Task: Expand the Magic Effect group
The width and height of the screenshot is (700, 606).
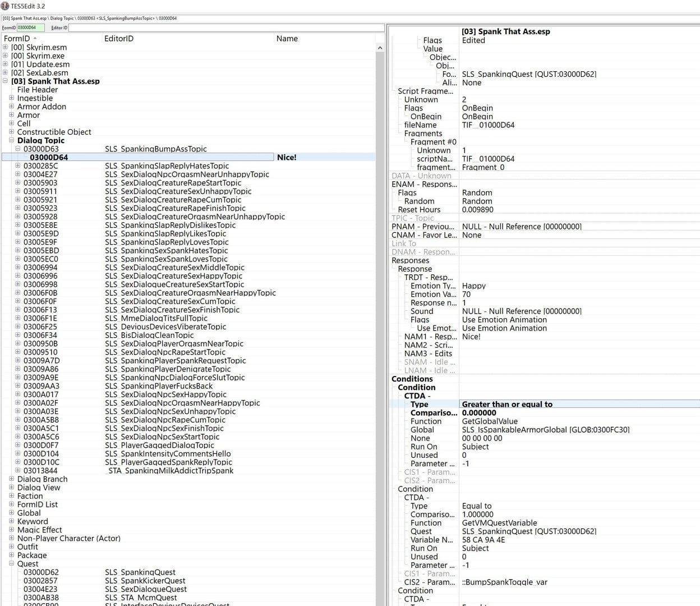Action: coord(11,530)
